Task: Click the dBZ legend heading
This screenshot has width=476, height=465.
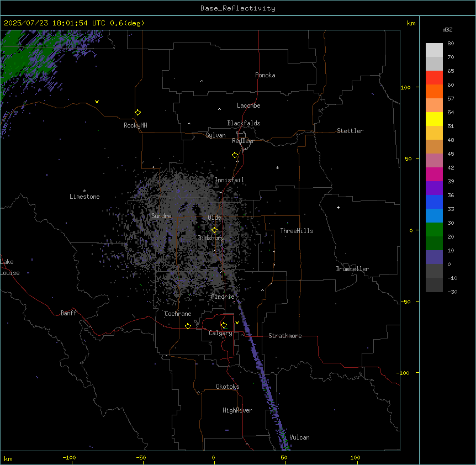Action: [x=447, y=29]
